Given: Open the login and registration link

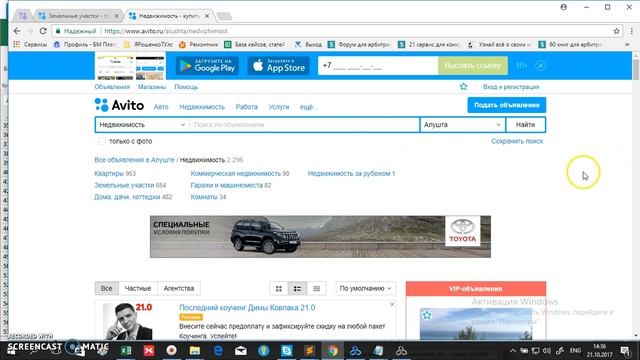Looking at the screenshot, I should (511, 87).
